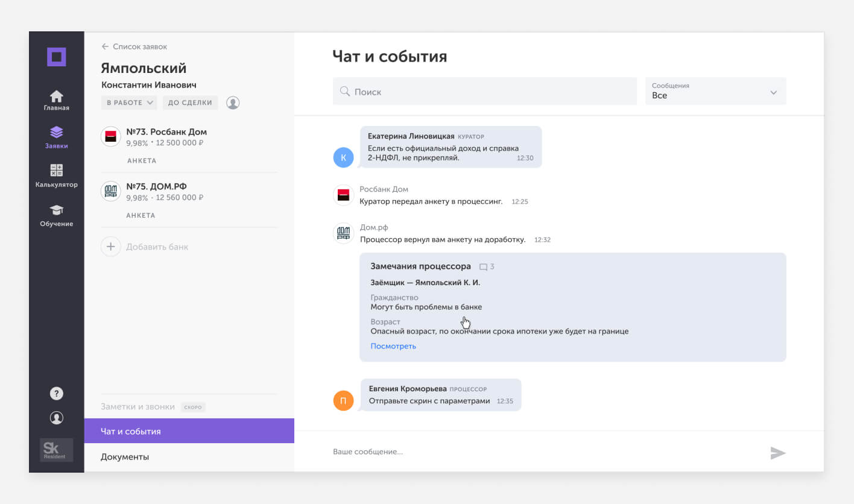Click the ДОМ.РФ logo in application list

(111, 191)
